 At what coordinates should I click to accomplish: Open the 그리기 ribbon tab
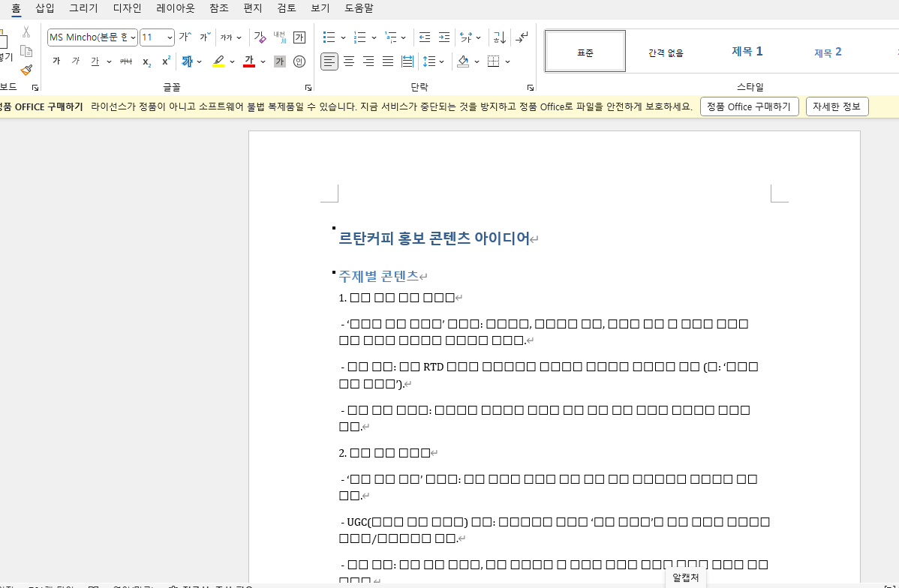click(84, 8)
